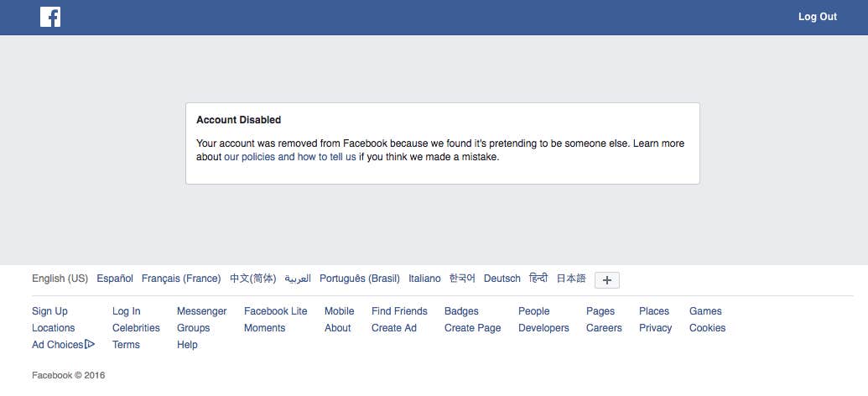Viewport: 868px width, 396px height.
Task: Go to the Privacy page
Action: tap(655, 328)
